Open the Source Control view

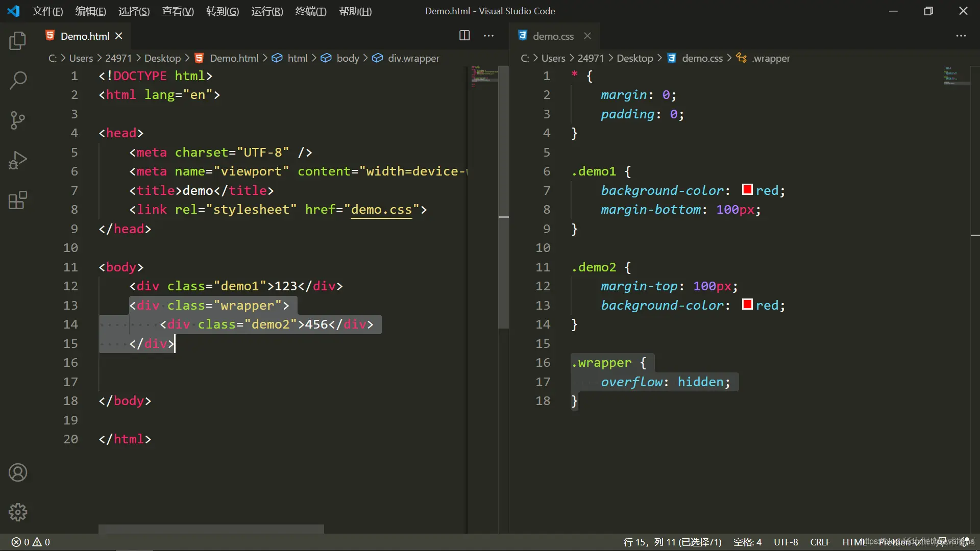click(18, 120)
